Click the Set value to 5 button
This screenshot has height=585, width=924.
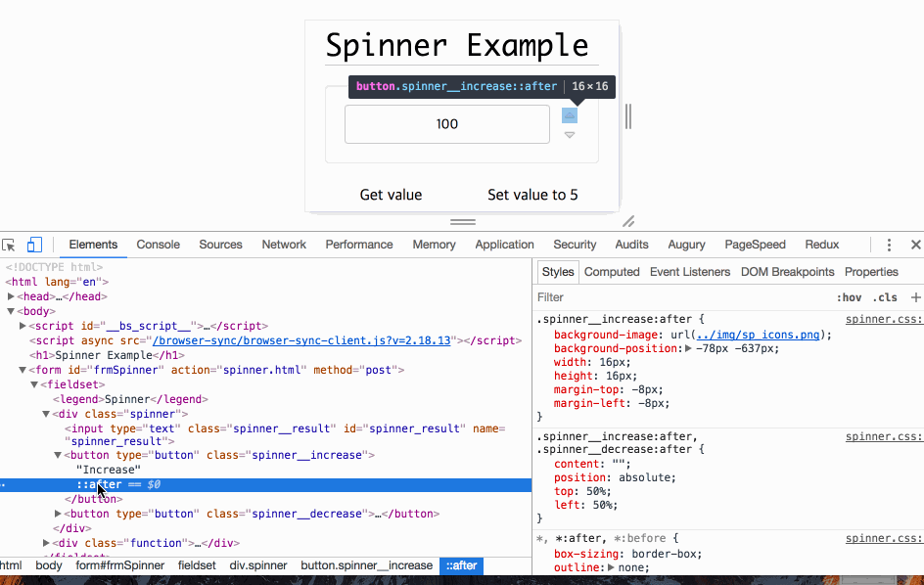coord(532,195)
